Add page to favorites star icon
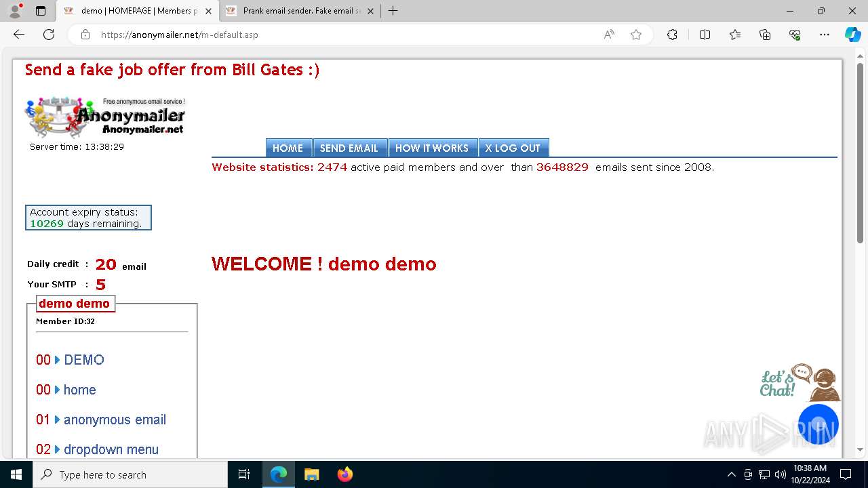 pos(636,35)
